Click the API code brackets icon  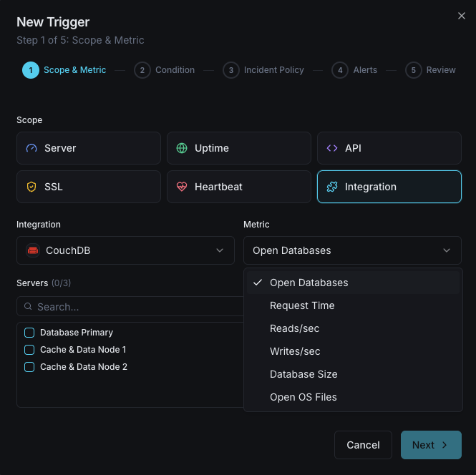tap(332, 148)
